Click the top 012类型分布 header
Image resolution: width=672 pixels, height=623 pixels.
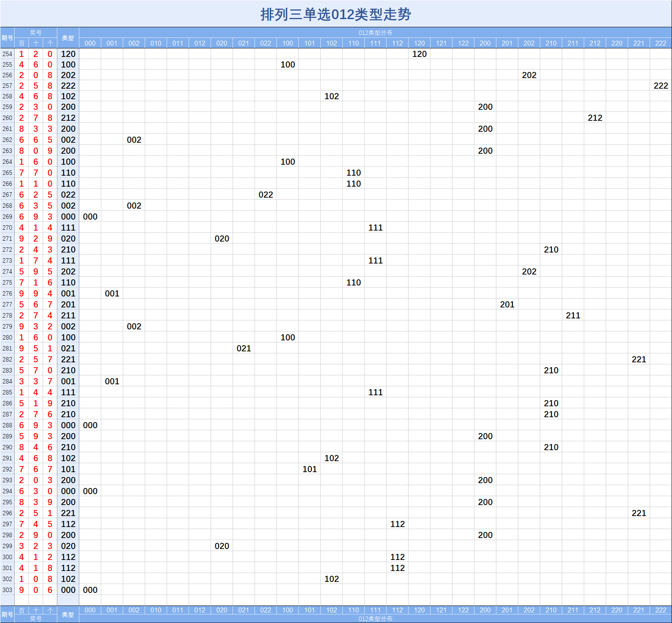tap(375, 33)
